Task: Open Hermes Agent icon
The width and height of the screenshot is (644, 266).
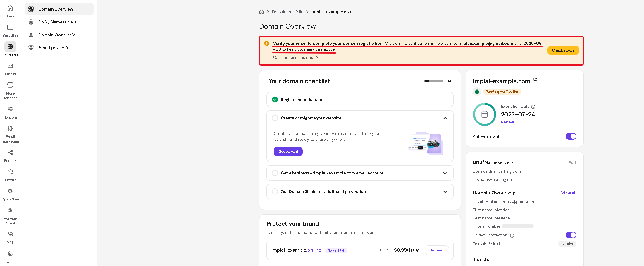Action: pos(10,210)
